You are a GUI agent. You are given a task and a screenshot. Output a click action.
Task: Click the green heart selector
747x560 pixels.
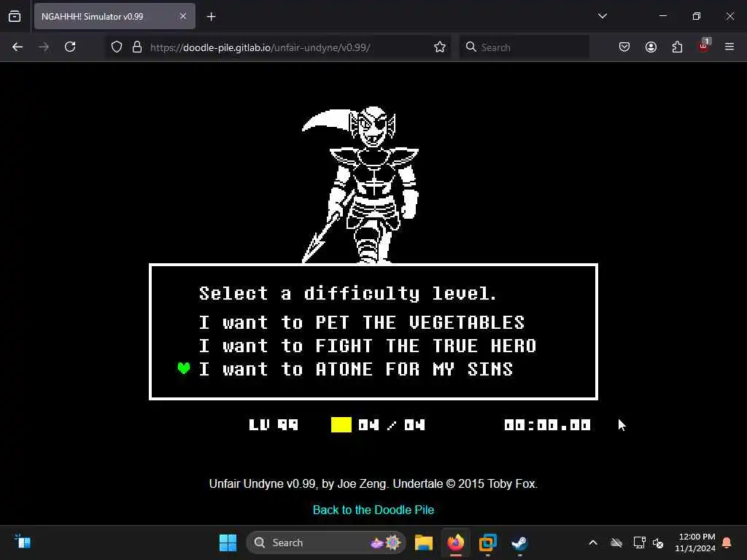[184, 368]
